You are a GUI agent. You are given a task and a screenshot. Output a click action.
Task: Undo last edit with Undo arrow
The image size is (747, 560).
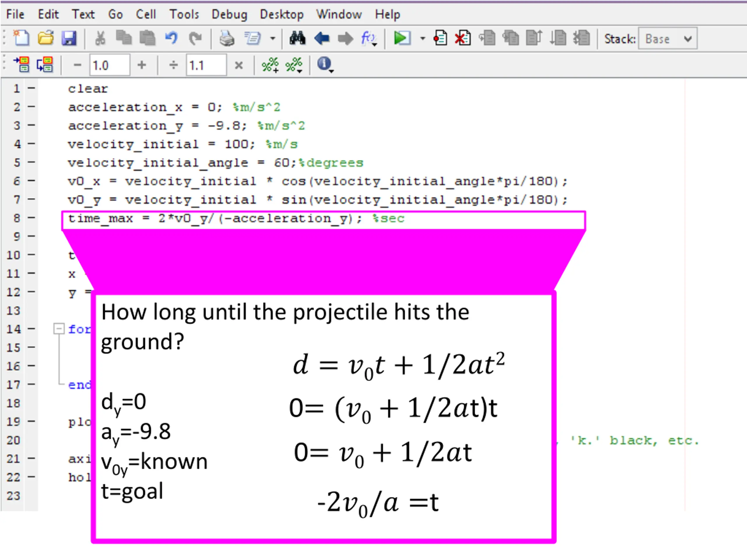coord(172,38)
